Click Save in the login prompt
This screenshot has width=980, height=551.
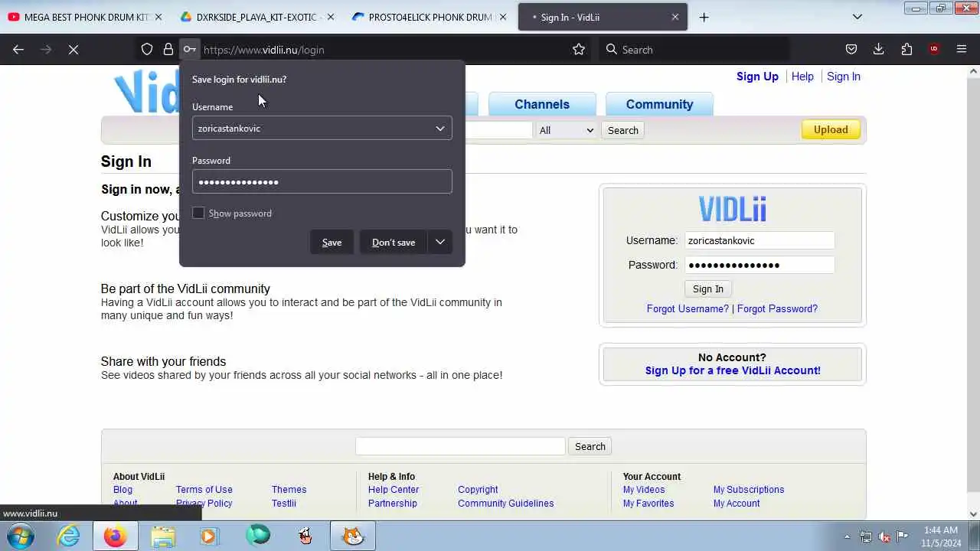(332, 243)
